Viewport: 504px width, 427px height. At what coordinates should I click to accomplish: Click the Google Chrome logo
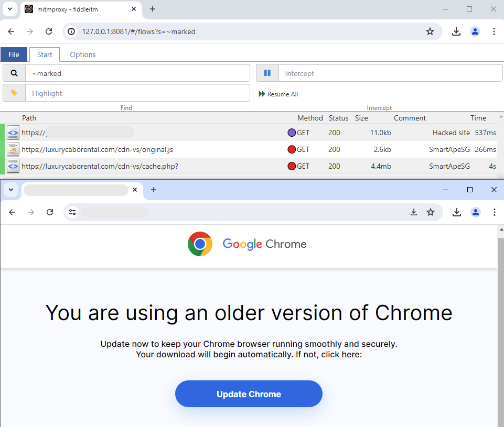[x=247, y=244]
